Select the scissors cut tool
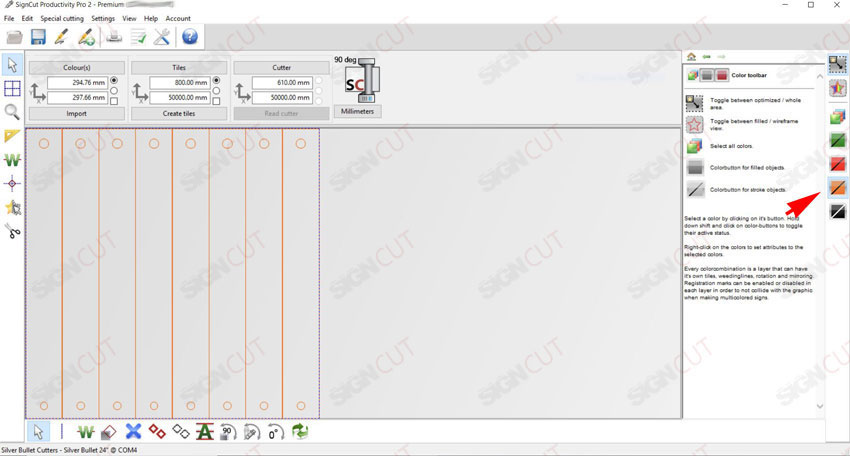The height and width of the screenshot is (456, 850). point(12,231)
